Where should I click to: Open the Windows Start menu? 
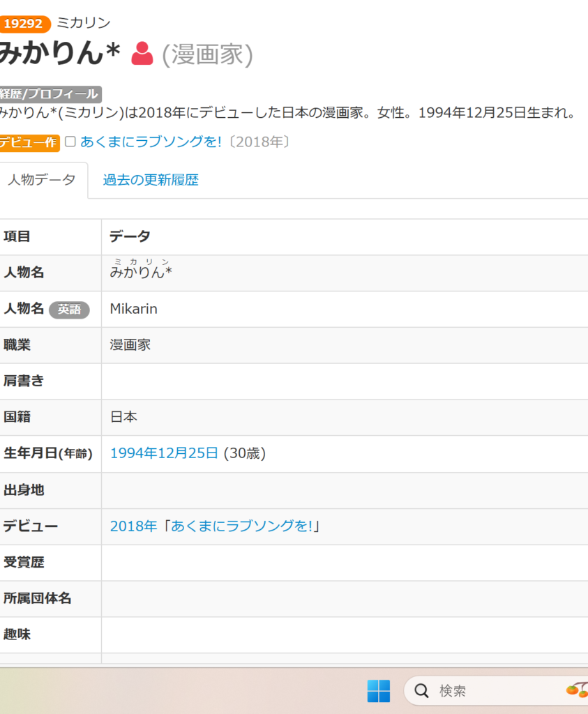tap(378, 691)
